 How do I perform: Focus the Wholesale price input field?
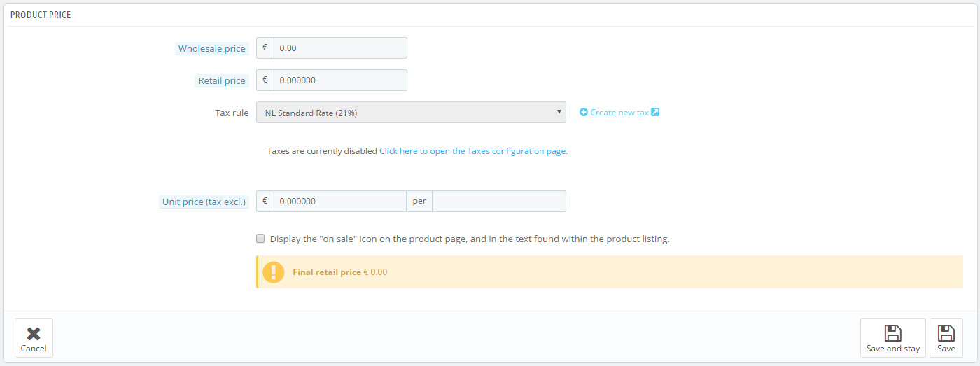coord(340,48)
